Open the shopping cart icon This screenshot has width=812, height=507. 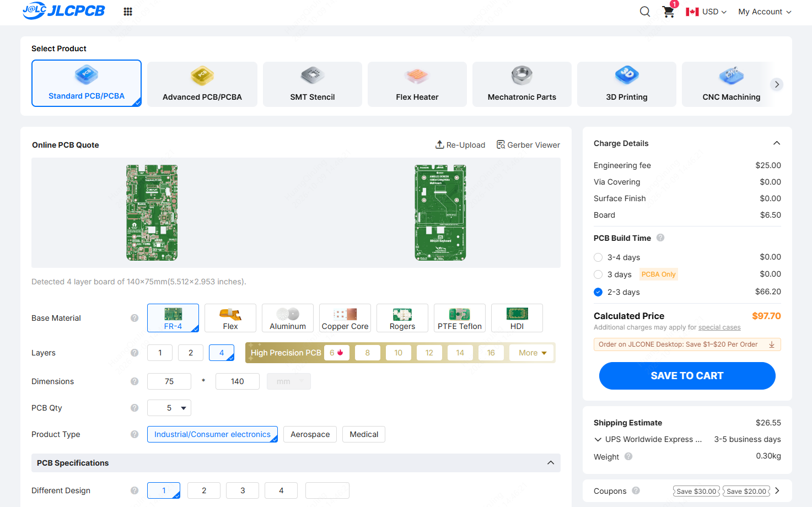(x=669, y=12)
